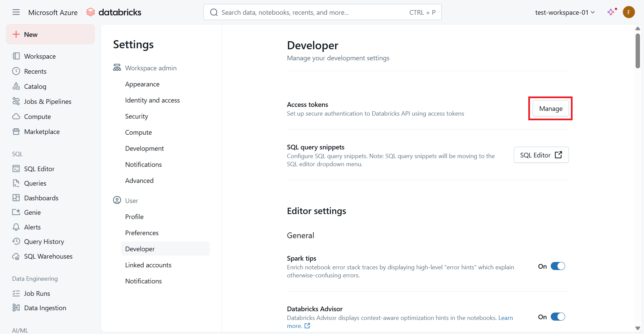Open Linked accounts settings

click(148, 265)
